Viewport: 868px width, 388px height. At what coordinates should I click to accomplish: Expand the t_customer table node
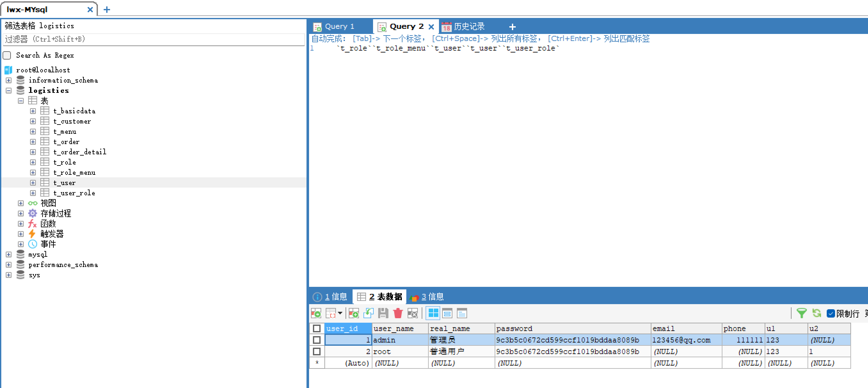point(33,121)
